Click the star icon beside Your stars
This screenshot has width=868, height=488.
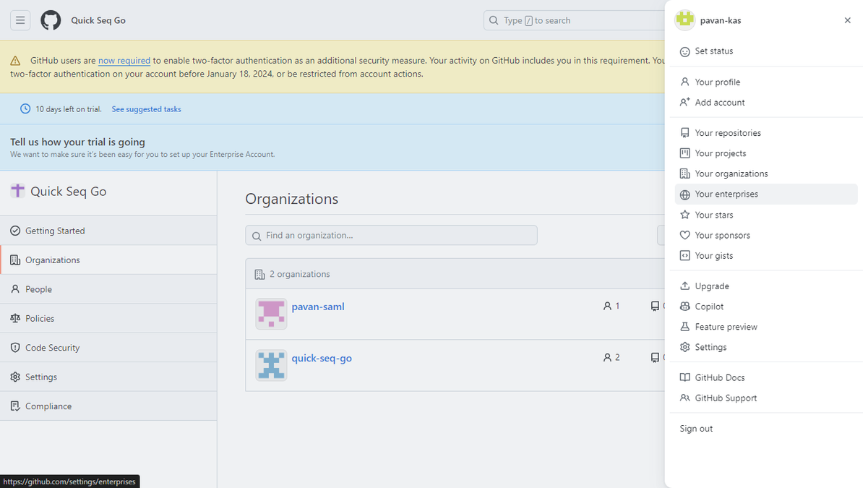click(685, 215)
